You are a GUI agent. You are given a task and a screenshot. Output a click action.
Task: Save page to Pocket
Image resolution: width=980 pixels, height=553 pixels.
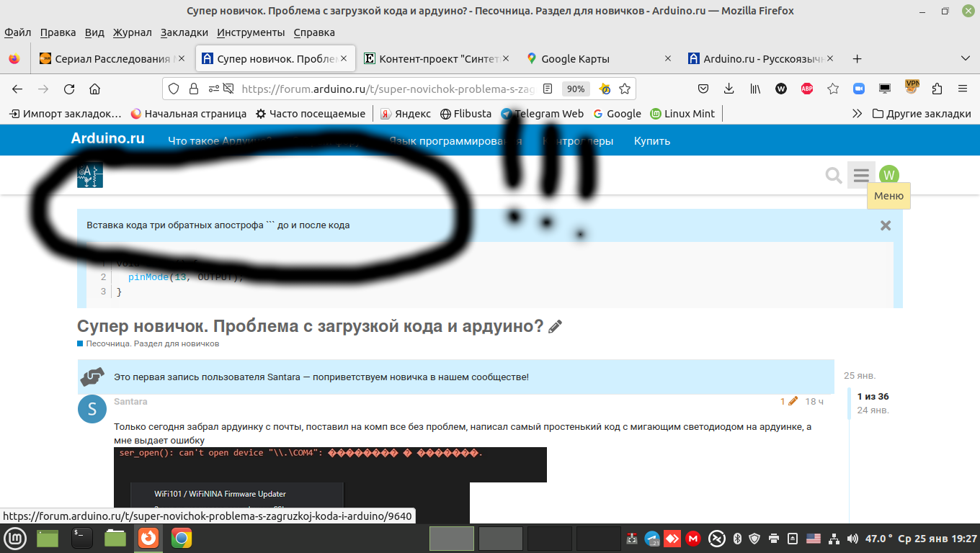[x=704, y=89]
